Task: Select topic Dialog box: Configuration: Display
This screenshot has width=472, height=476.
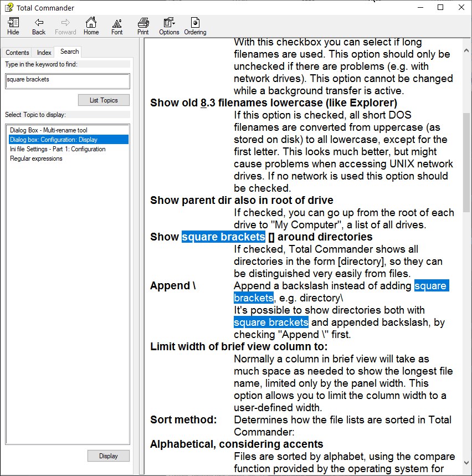Action: [x=69, y=140]
